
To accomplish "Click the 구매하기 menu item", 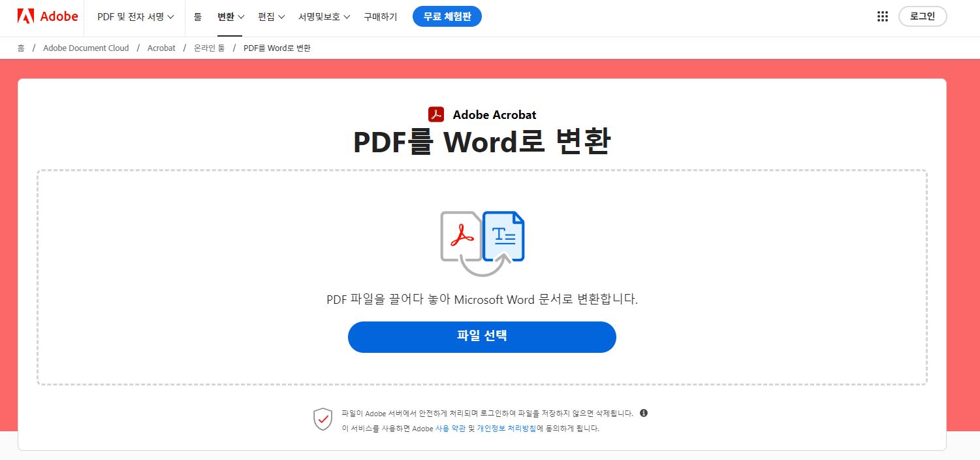I will (380, 17).
